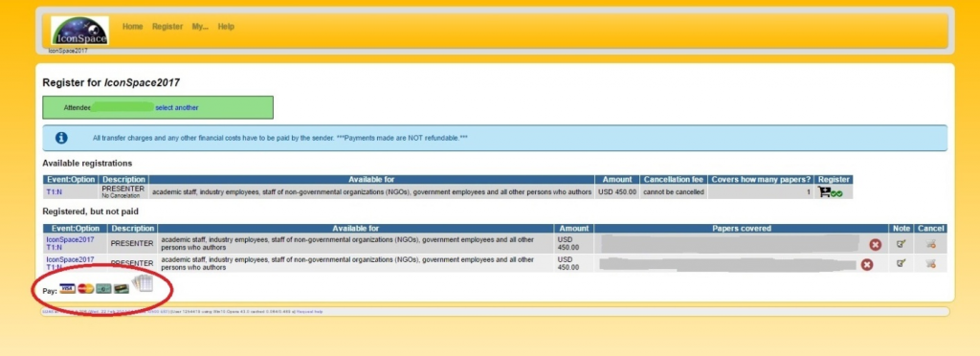Select the dark card payment icon
Image resolution: width=980 pixels, height=356 pixels.
122,289
